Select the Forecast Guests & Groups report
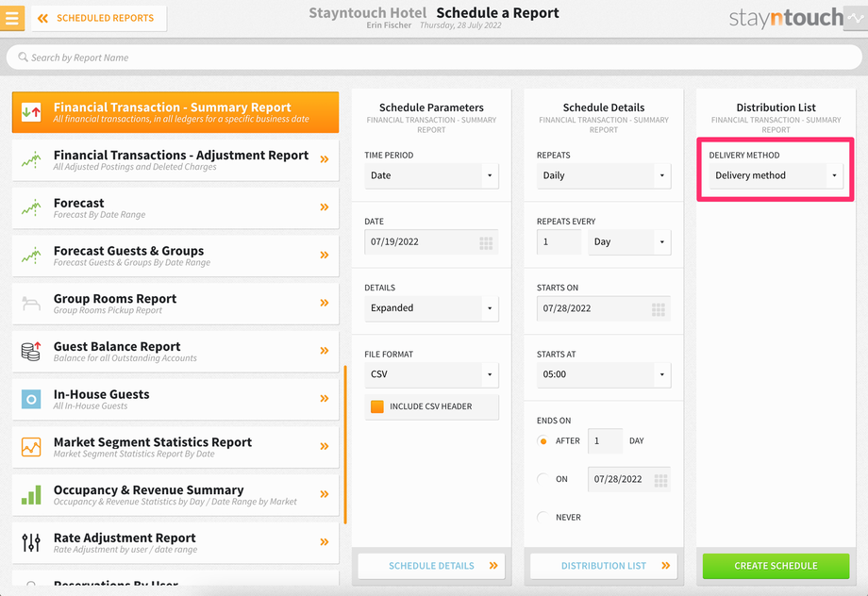Viewport: 868px width, 596px height. click(x=175, y=256)
